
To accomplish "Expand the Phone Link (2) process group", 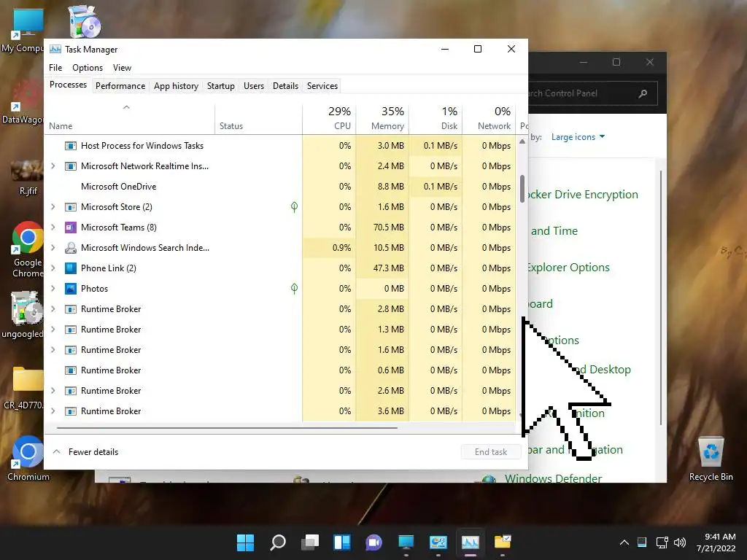I will click(53, 268).
